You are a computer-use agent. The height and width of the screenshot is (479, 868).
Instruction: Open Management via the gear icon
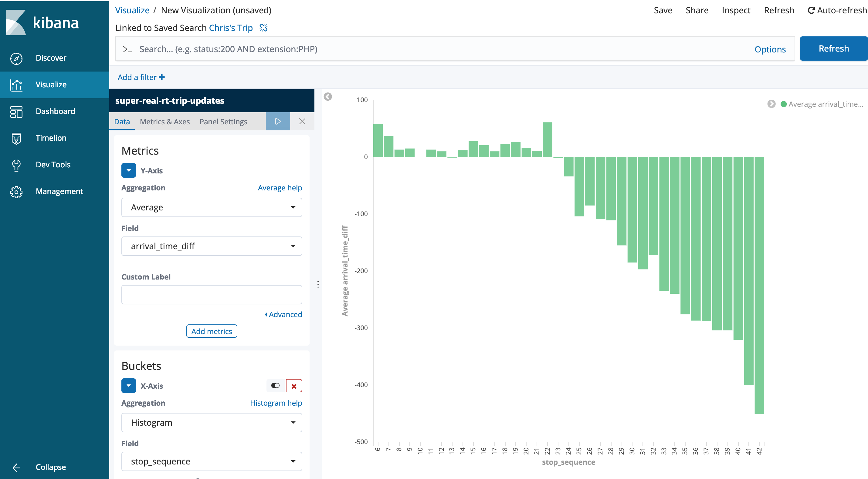16,192
